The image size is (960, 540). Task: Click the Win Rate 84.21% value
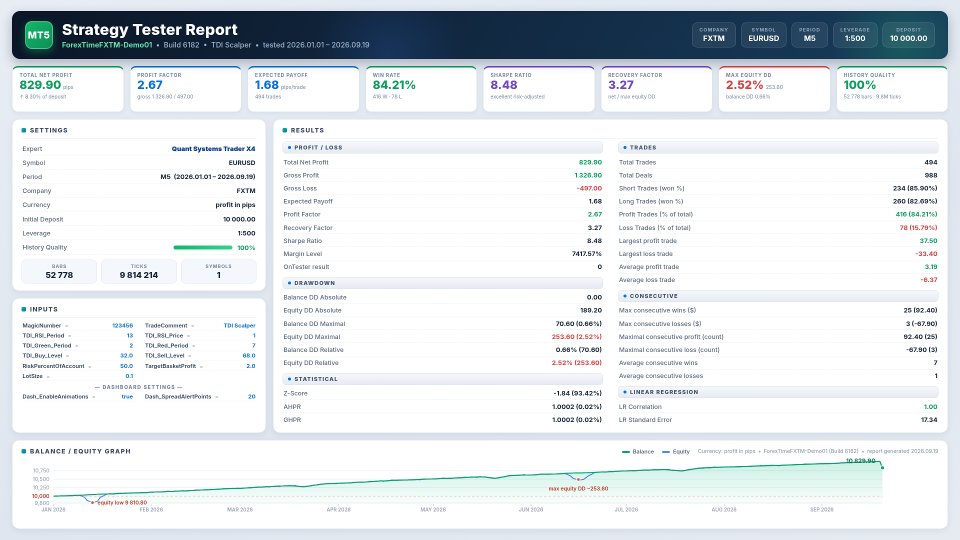pyautogui.click(x=394, y=85)
